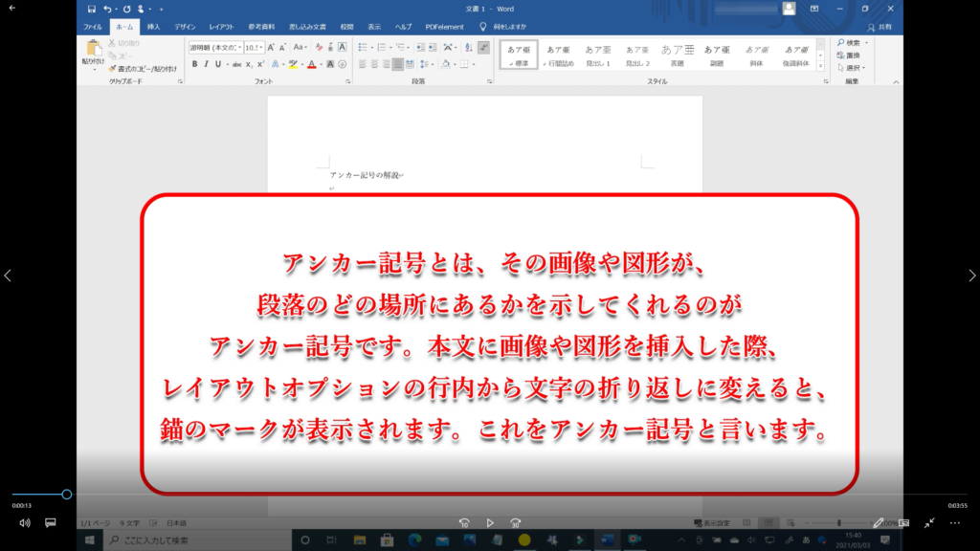Click the video progress slider handle

[x=67, y=495]
